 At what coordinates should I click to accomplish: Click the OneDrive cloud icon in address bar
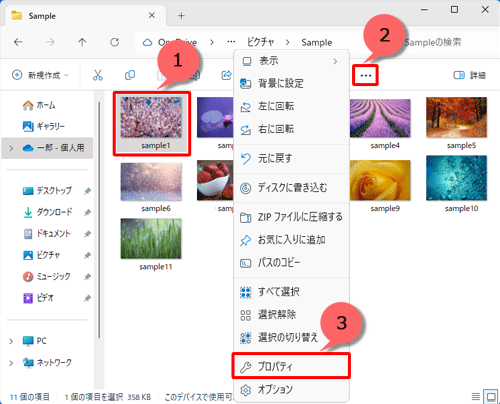click(147, 43)
